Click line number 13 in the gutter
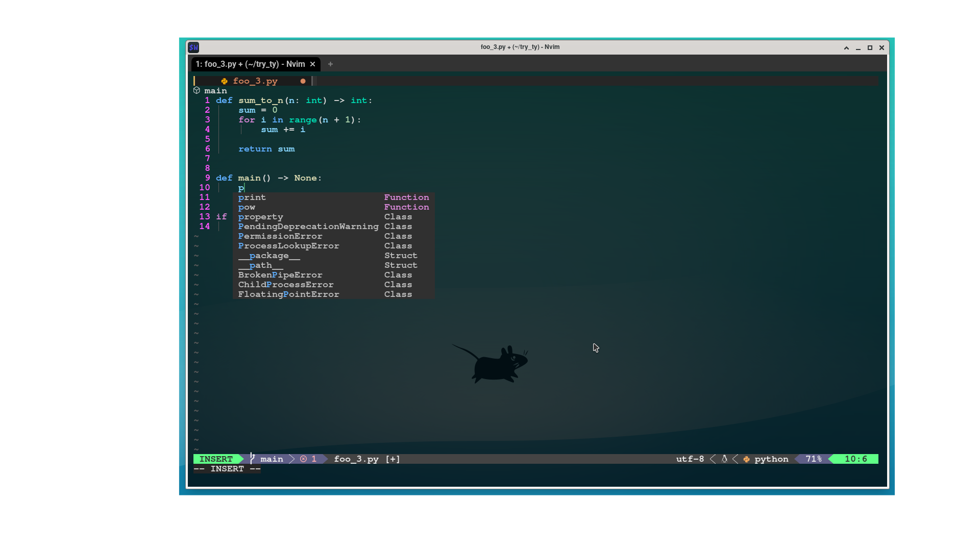Screen dimensions: 980x551 click(x=205, y=217)
